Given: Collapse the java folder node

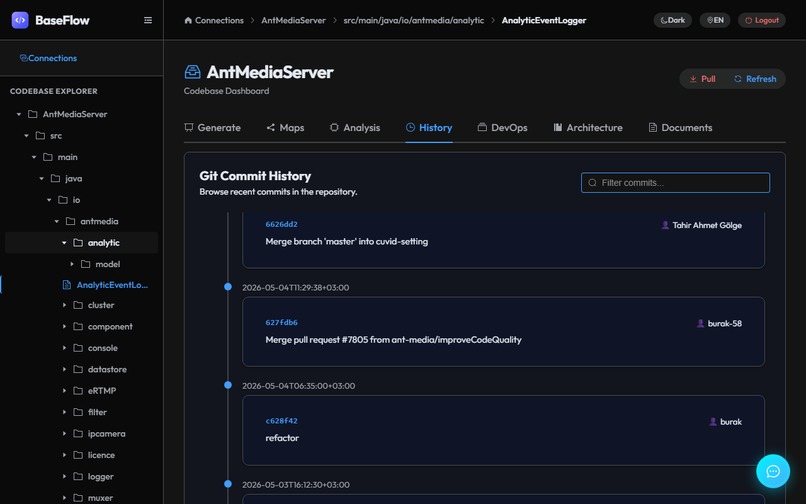Looking at the screenshot, I should pos(42,178).
